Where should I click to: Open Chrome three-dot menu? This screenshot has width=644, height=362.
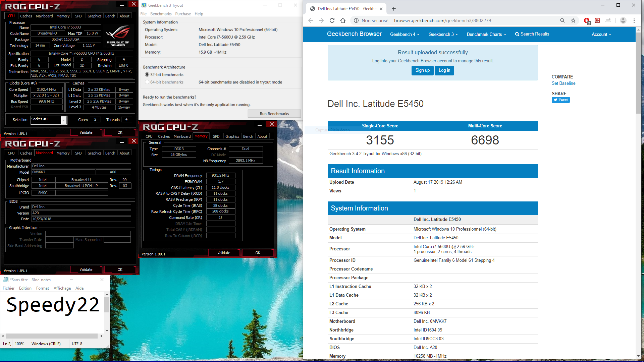634,20
